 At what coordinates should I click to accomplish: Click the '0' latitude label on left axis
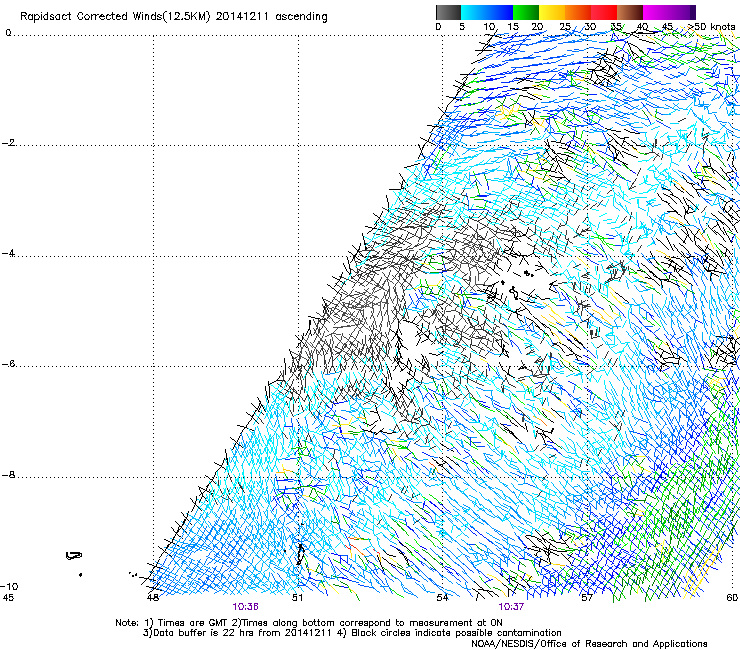click(8, 33)
